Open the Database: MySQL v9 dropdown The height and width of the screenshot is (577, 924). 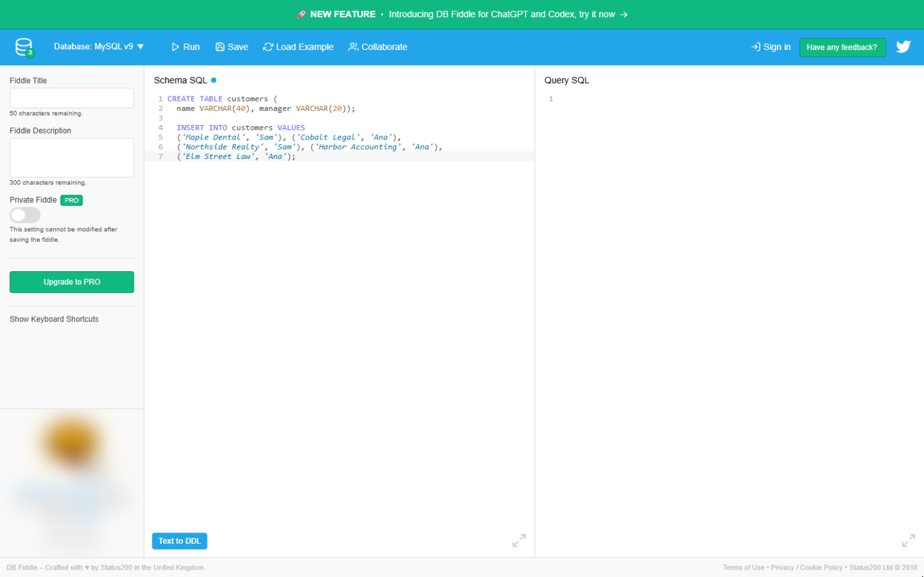[99, 47]
